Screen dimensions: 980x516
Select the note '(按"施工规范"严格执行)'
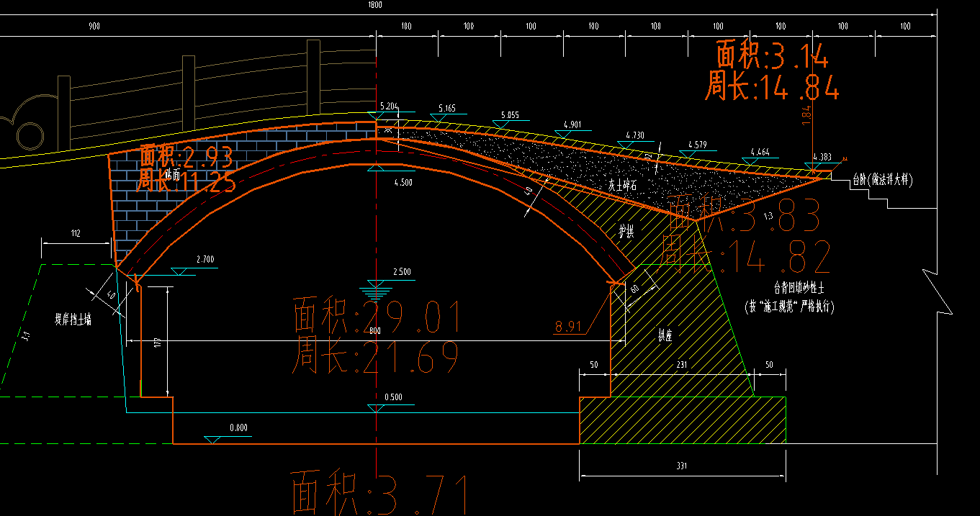tap(790, 307)
